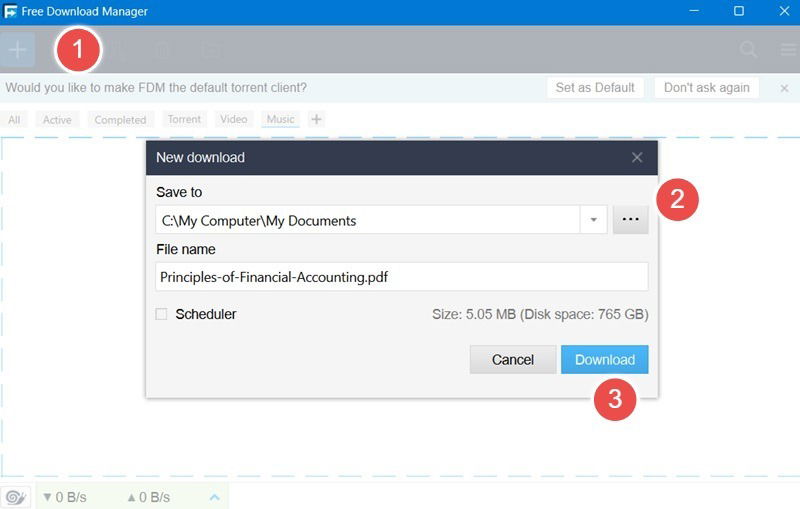This screenshot has width=800, height=509.
Task: Cancel the new download
Action: pos(513,360)
